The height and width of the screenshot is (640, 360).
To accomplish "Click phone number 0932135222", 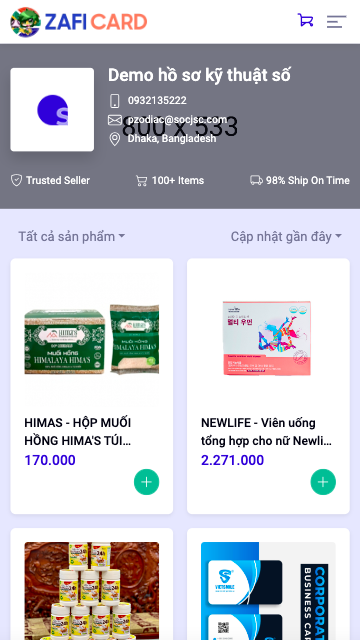I will pyautogui.click(x=157, y=100).
